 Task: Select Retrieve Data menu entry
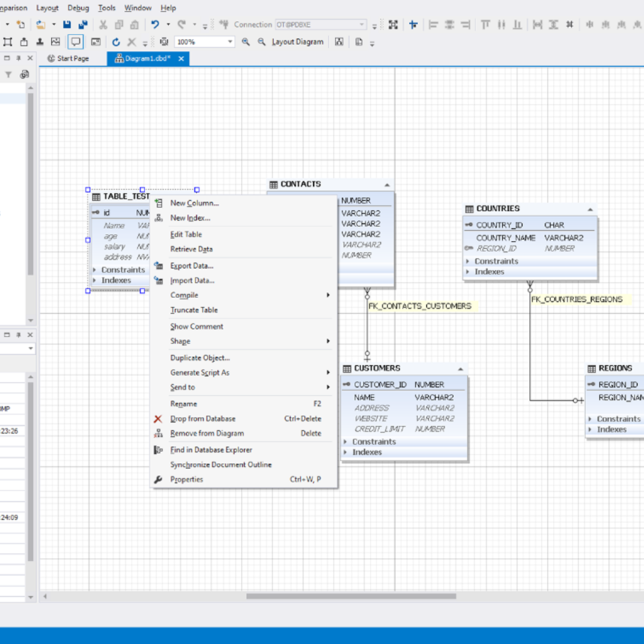(x=244, y=249)
